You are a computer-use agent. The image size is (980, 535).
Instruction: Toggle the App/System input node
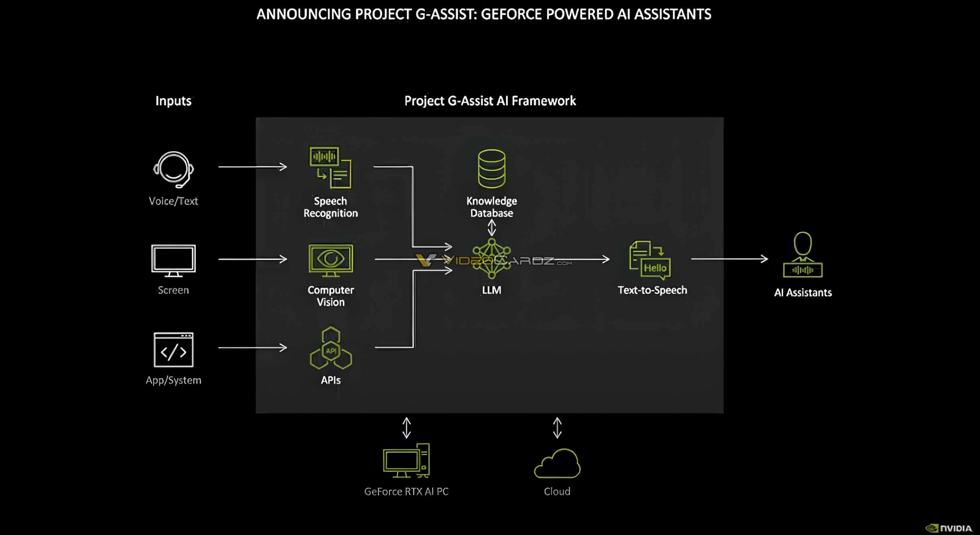tap(173, 352)
